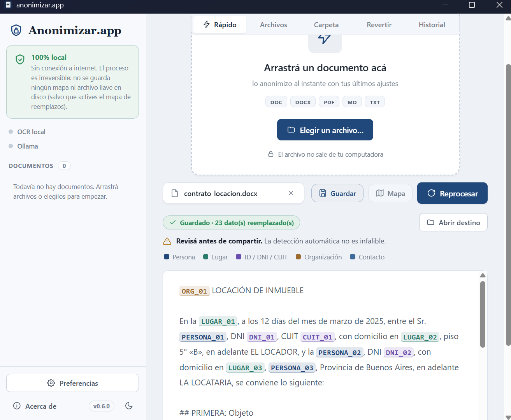The image size is (511, 420).
Task: Click the warning triangle icon
Action: point(167,241)
